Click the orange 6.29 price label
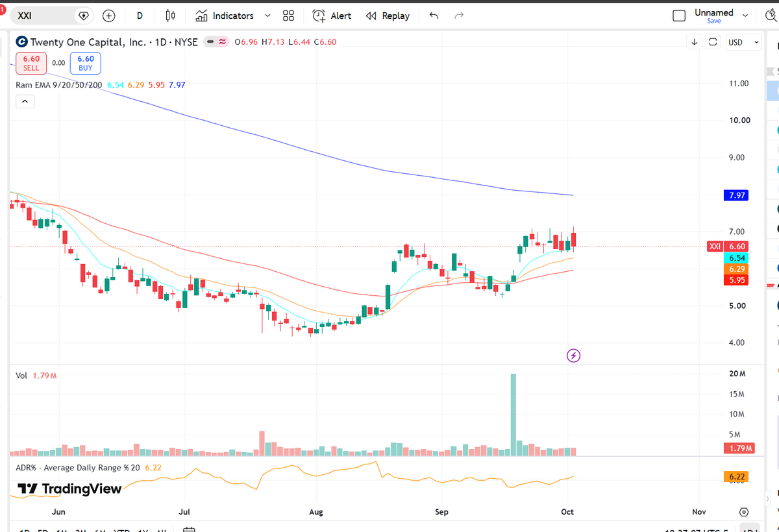The height and width of the screenshot is (532, 779). [736, 269]
